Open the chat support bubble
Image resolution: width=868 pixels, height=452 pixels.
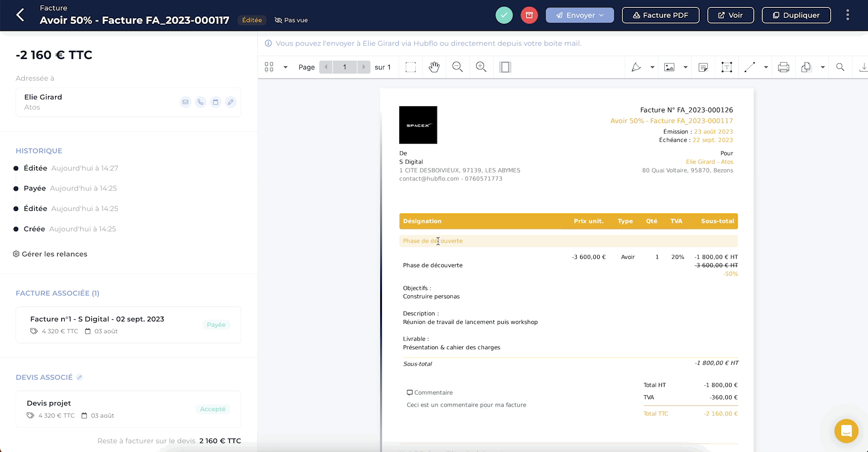(846, 431)
